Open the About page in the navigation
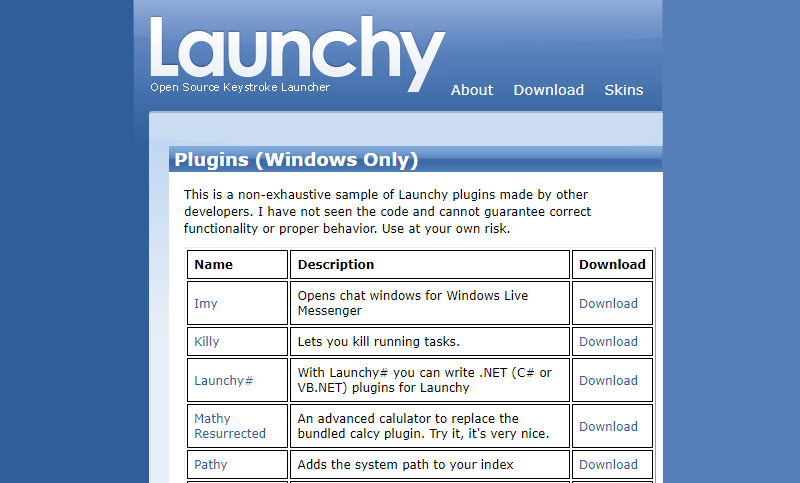Screen dimensions: 800x483 pos(472,90)
